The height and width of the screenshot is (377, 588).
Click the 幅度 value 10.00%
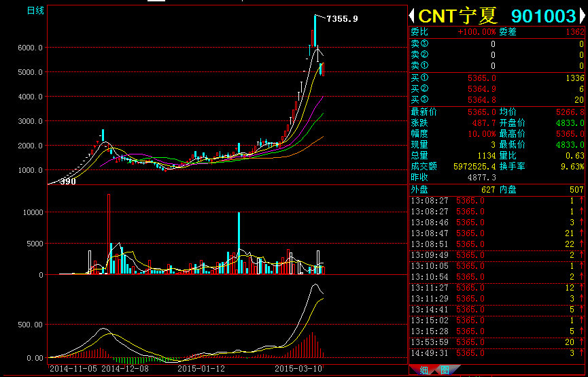point(482,133)
